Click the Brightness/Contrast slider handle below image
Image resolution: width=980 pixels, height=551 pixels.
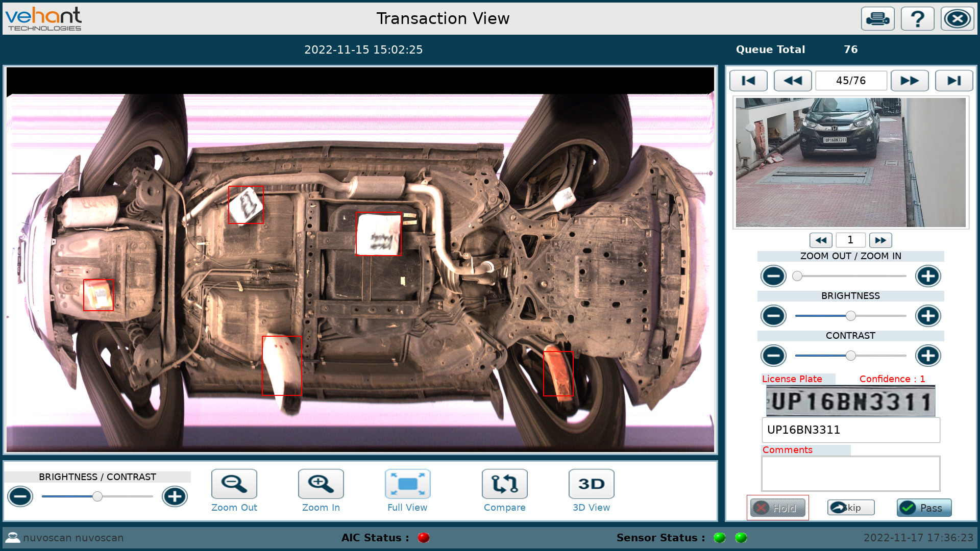point(97,496)
